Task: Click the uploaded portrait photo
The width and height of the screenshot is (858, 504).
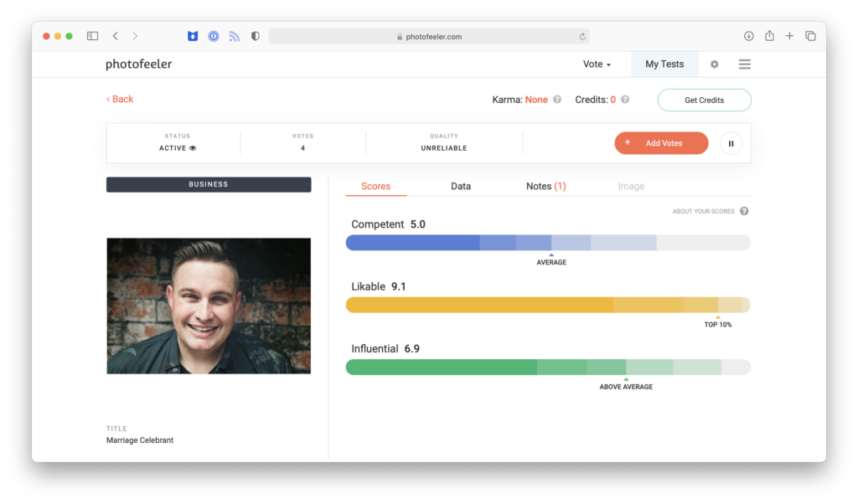Action: tap(209, 306)
